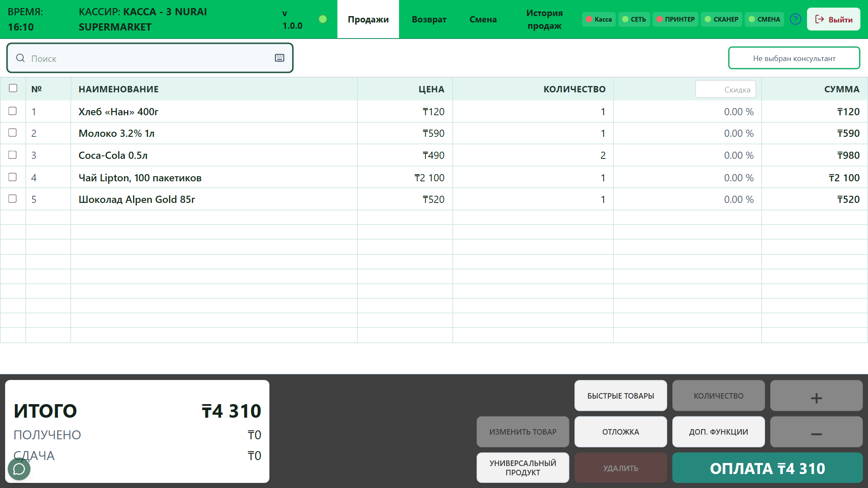Click the on-screen keyboard icon in search

[x=280, y=58]
